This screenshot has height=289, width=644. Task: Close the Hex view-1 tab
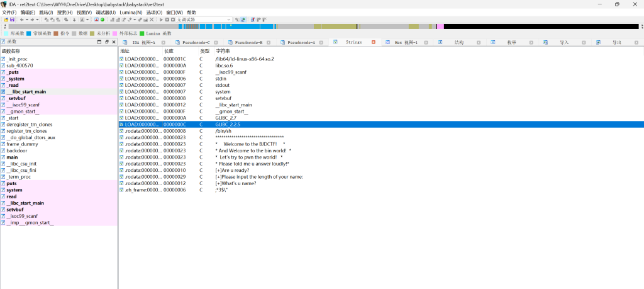click(x=425, y=42)
